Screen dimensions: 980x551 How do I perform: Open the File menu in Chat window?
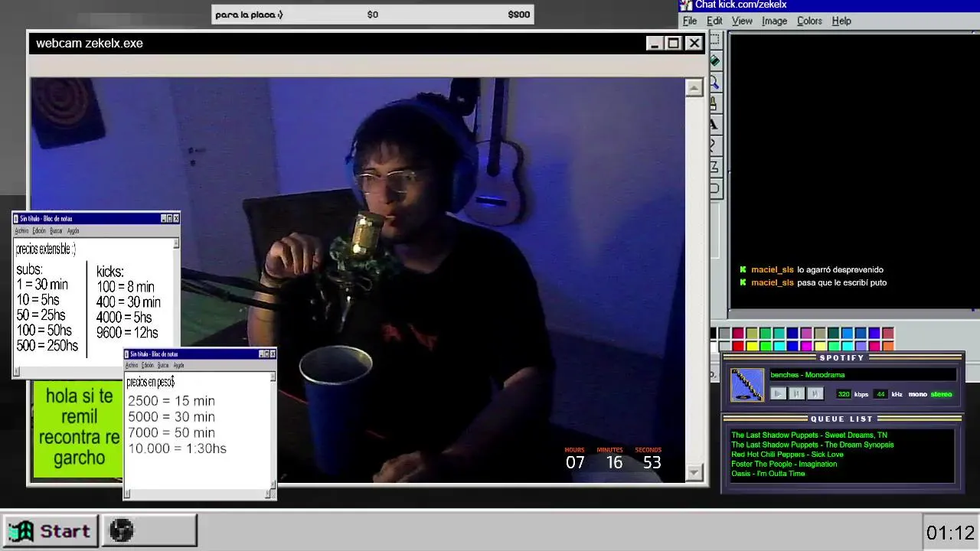690,21
